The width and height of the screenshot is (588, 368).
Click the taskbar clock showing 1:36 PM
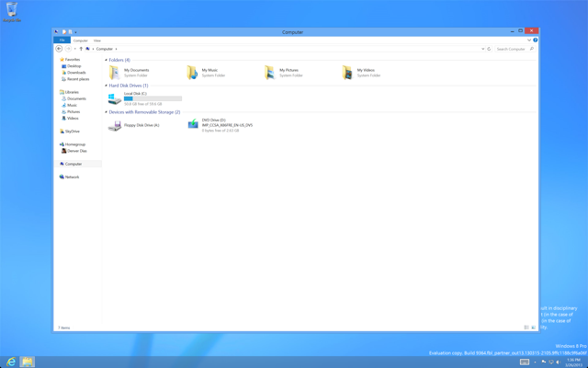(573, 362)
